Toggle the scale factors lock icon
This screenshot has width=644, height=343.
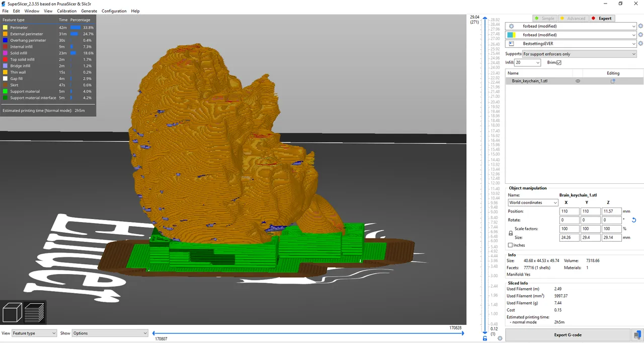pos(511,233)
